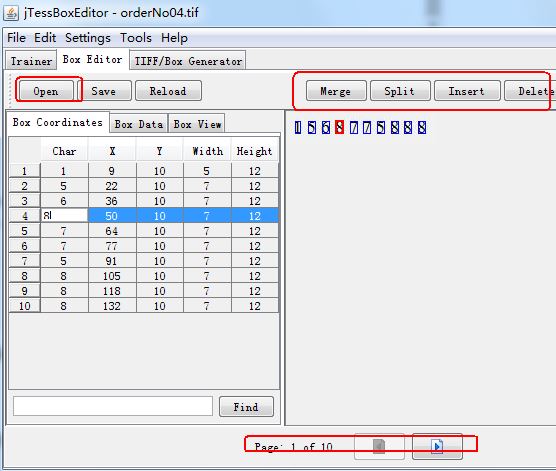Click X value 36 in row 3
The image size is (556, 471).
click(112, 200)
